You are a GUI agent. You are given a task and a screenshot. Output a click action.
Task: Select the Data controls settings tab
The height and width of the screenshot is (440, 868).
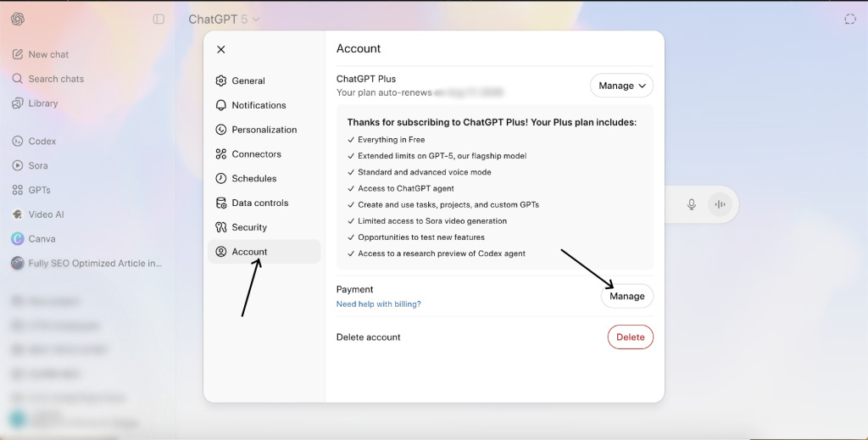264,203
